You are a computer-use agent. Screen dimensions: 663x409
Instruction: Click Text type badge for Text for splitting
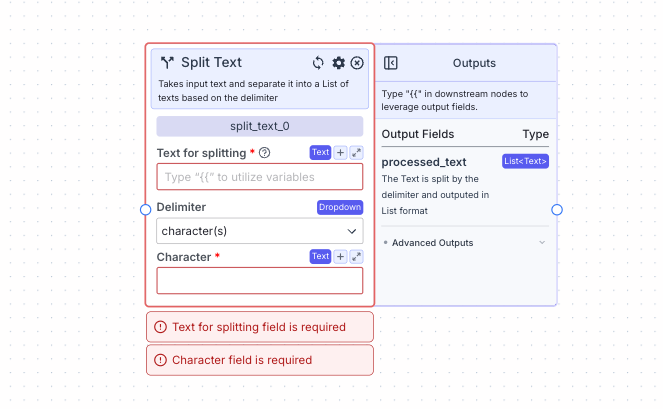[x=320, y=153]
